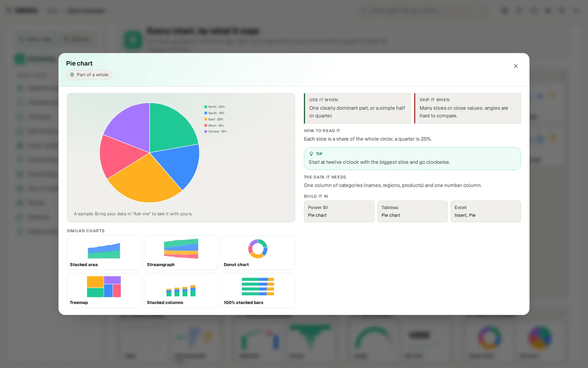Screen dimensions: 588x368
Task: Click the green North legend swatch
Action: tap(206, 107)
